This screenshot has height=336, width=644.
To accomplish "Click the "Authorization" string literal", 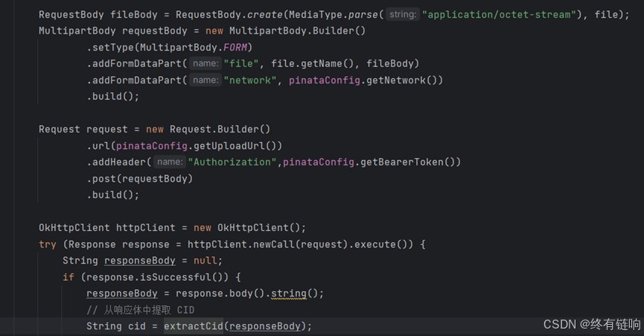I will [x=232, y=162].
